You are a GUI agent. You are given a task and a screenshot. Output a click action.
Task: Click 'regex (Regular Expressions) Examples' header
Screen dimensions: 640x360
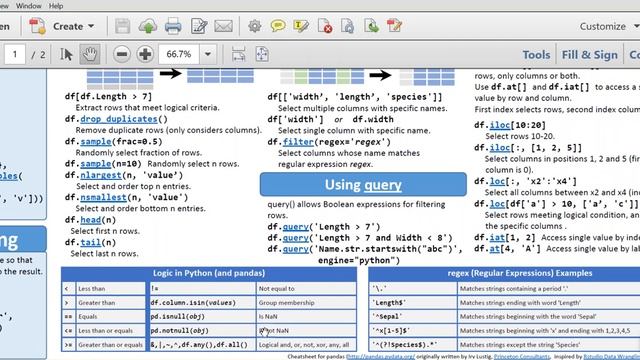[520, 273]
